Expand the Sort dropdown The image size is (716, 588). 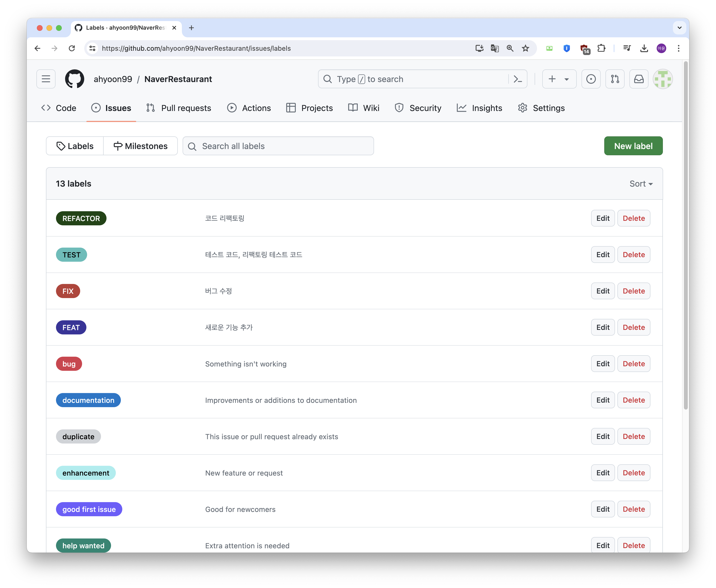pyautogui.click(x=641, y=184)
